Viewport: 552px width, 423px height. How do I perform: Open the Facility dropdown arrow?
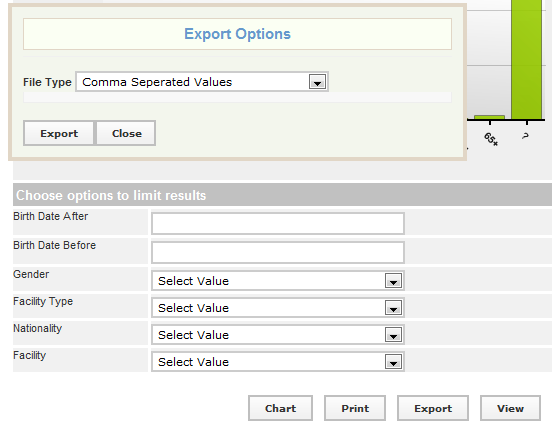pyautogui.click(x=393, y=362)
